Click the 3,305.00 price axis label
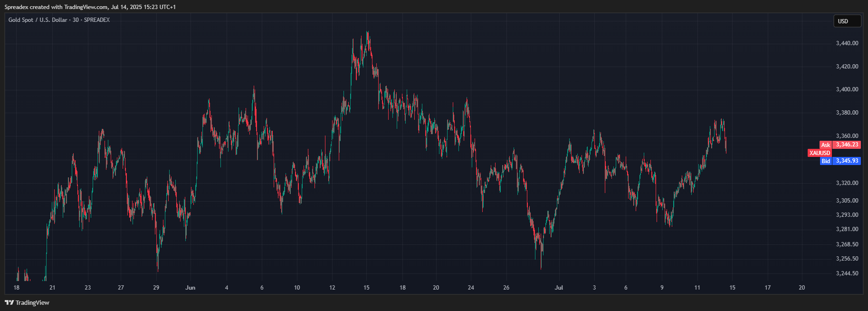 point(847,201)
